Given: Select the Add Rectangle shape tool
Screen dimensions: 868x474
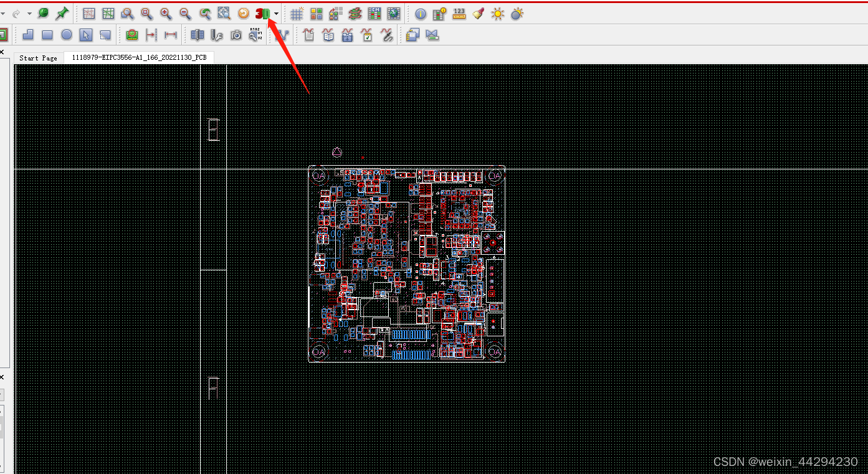Looking at the screenshot, I should [47, 35].
